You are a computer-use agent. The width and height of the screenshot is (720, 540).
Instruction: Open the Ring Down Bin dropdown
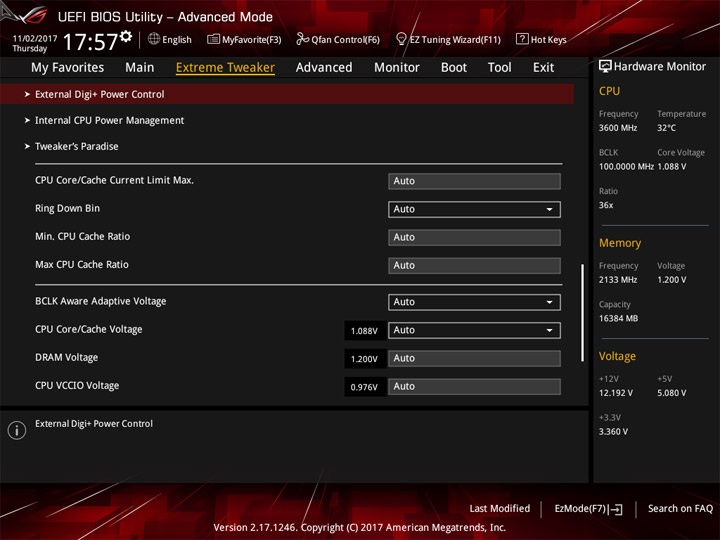point(474,209)
